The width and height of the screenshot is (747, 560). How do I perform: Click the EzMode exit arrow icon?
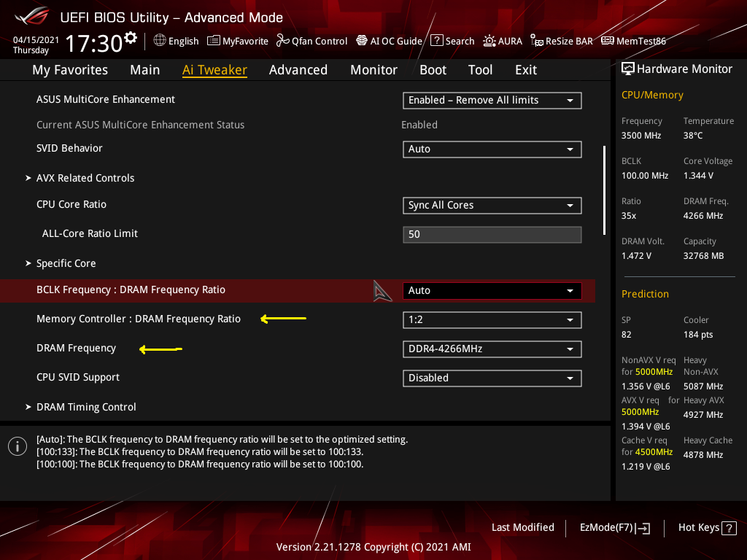pos(643,528)
